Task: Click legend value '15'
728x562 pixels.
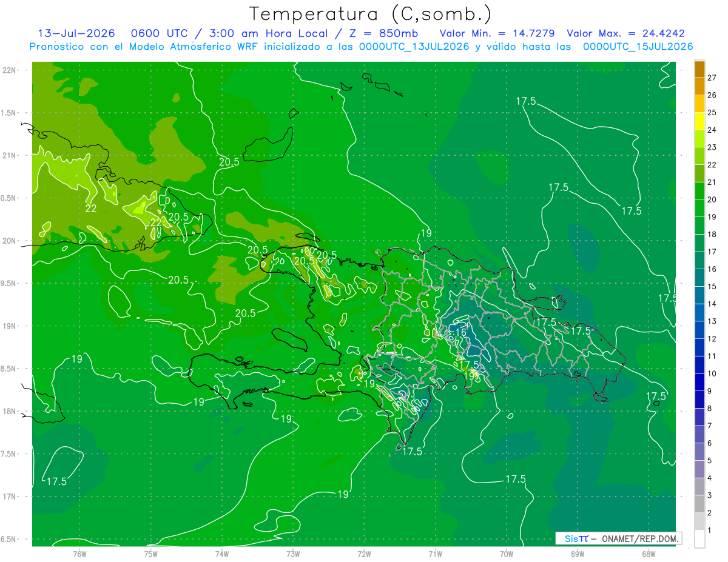Action: coord(713,286)
